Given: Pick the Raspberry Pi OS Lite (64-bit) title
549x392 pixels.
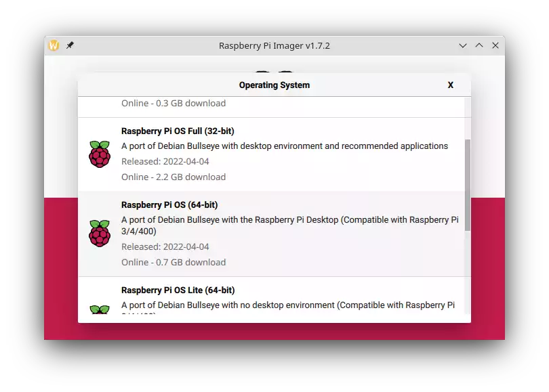Looking at the screenshot, I should click(178, 290).
